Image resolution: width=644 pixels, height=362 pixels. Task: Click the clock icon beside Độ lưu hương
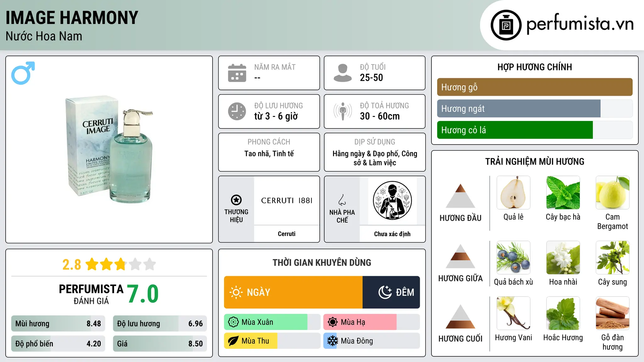237,111
